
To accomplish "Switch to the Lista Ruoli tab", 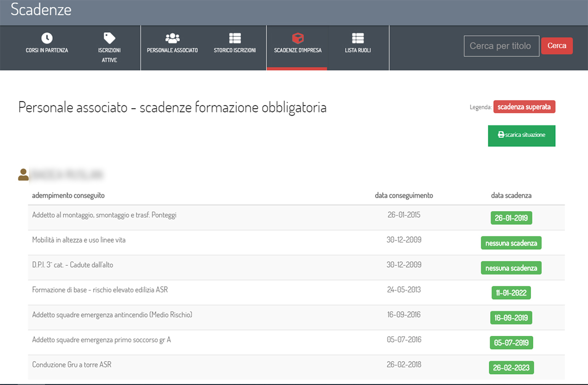I will pos(357,50).
